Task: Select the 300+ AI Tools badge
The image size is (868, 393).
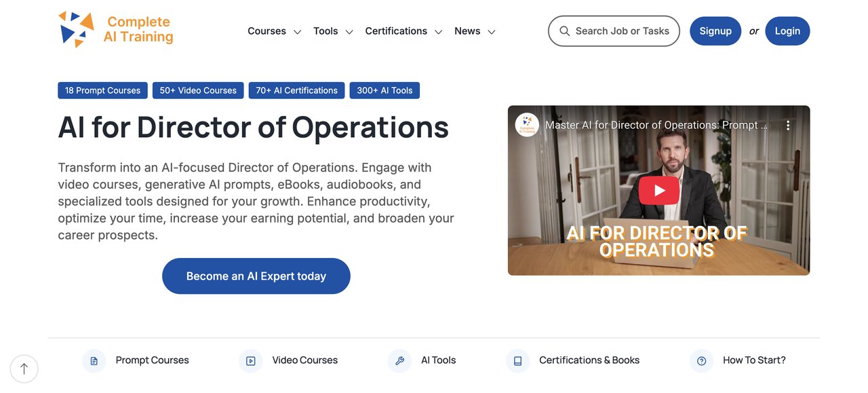Action: [x=384, y=90]
